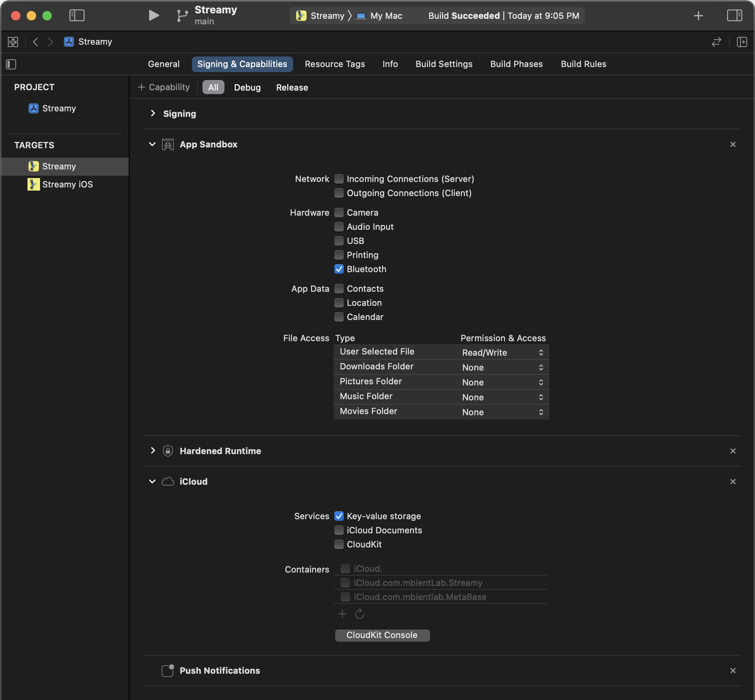
Task: Enable CloudKit service
Action: [x=339, y=544]
